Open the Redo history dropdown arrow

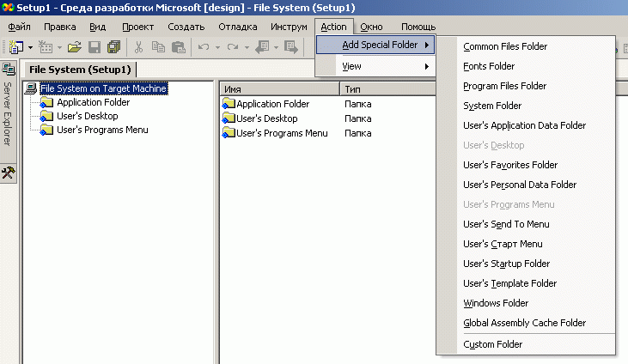[247, 48]
